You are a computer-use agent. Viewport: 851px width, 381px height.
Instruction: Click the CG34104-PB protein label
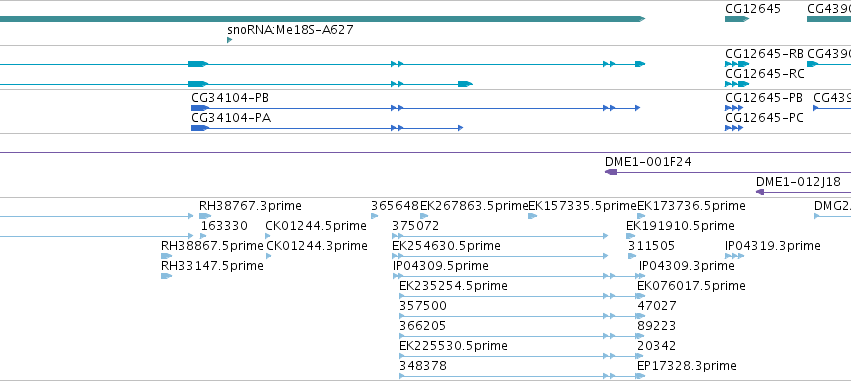coord(230,98)
